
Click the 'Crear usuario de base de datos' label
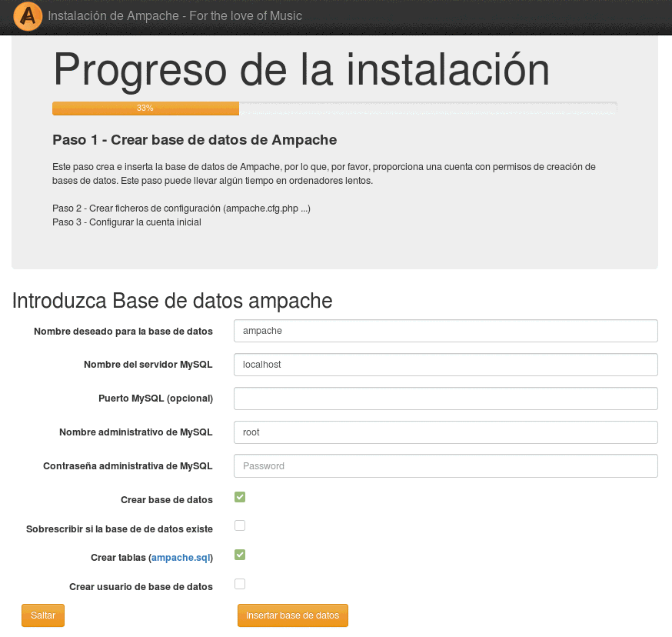point(141,587)
